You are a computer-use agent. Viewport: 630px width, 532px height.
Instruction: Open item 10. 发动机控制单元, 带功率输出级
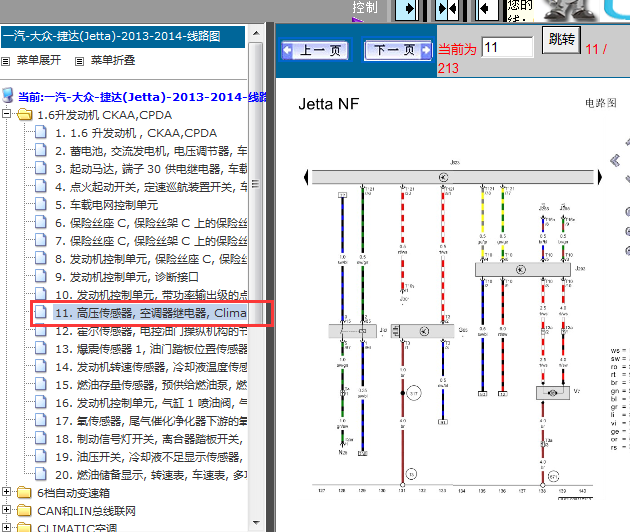(x=151, y=295)
